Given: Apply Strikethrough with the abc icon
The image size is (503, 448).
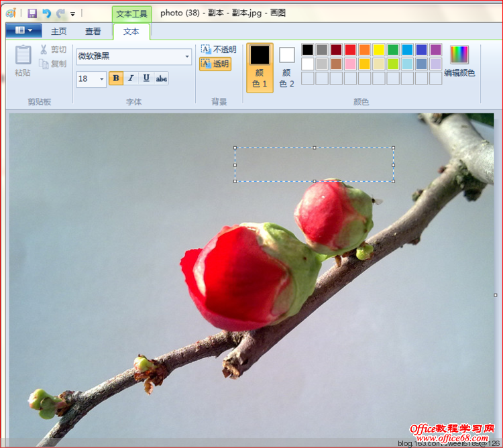Looking at the screenshot, I should point(162,78).
